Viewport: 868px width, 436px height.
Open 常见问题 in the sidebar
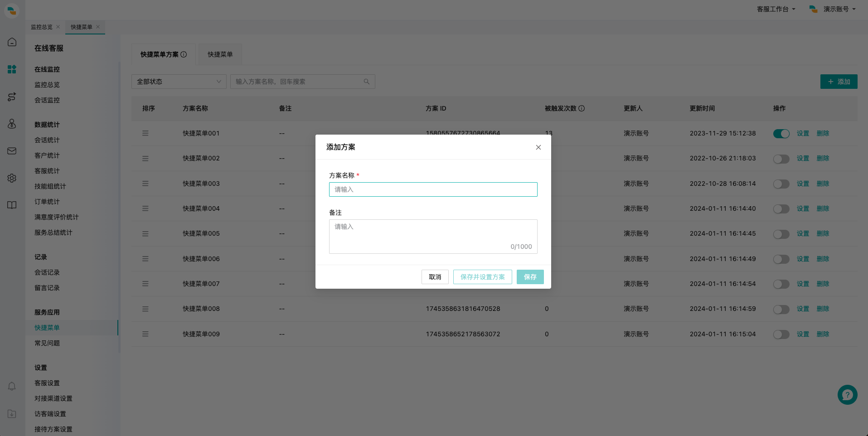pos(47,343)
